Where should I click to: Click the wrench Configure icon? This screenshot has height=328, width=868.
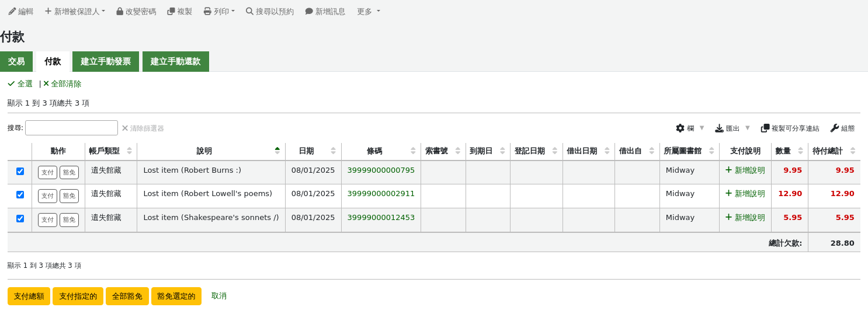coord(834,128)
